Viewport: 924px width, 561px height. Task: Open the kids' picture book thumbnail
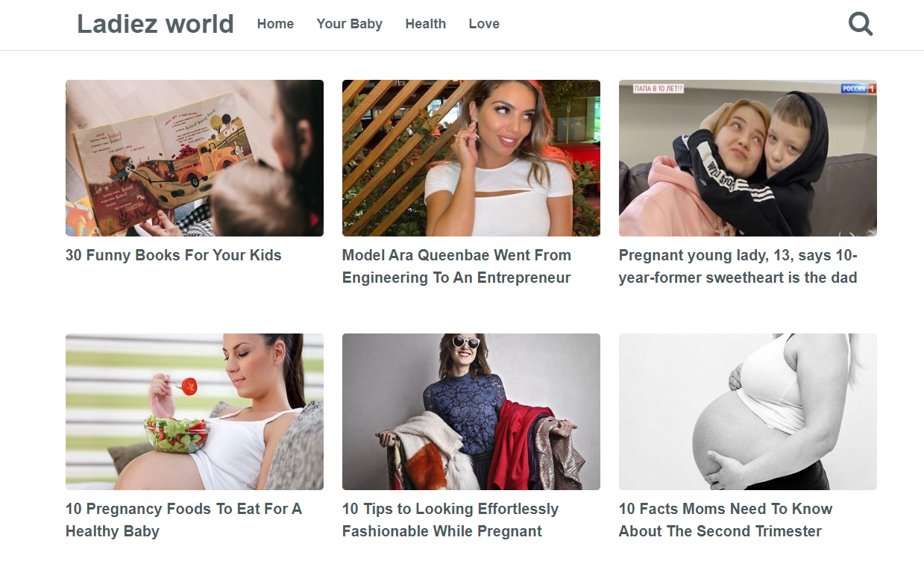194,157
